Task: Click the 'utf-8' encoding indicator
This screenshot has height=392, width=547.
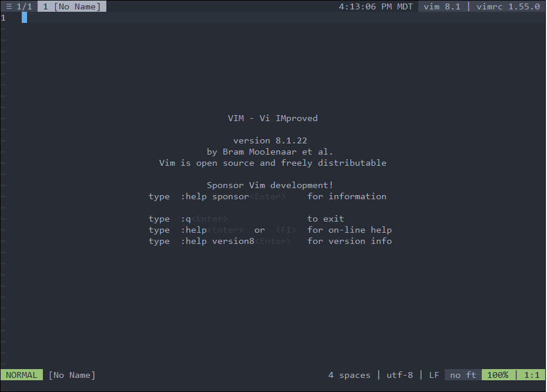Action: tap(400, 375)
